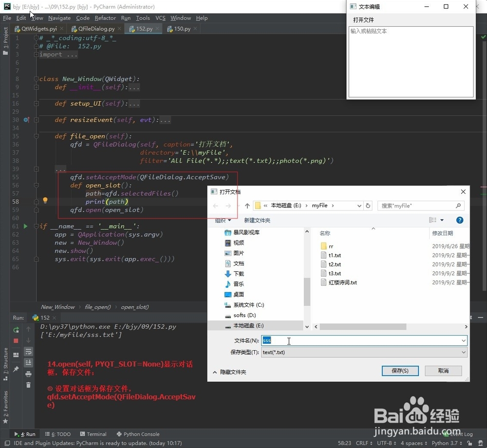Switch to the QFileDialog.py editor tab

(96, 29)
